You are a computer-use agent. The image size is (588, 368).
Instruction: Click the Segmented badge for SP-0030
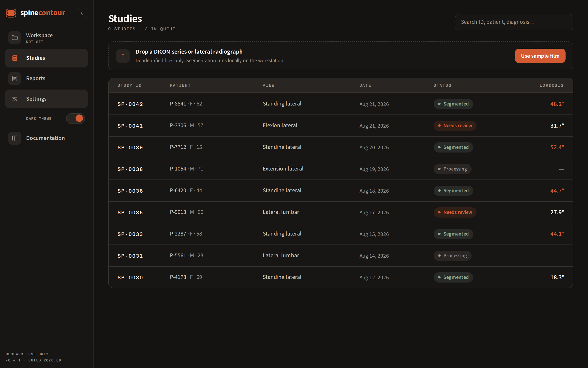point(453,277)
